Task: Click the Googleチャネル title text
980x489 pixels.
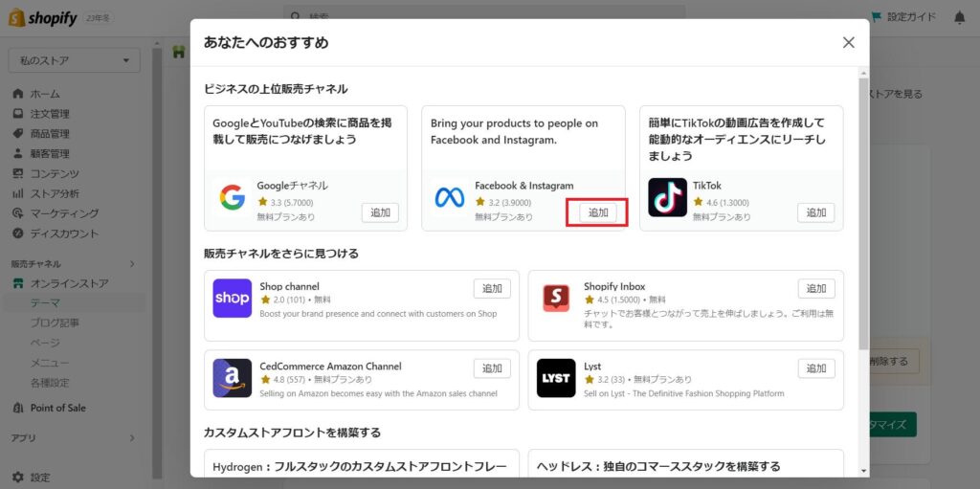Action: tap(292, 186)
